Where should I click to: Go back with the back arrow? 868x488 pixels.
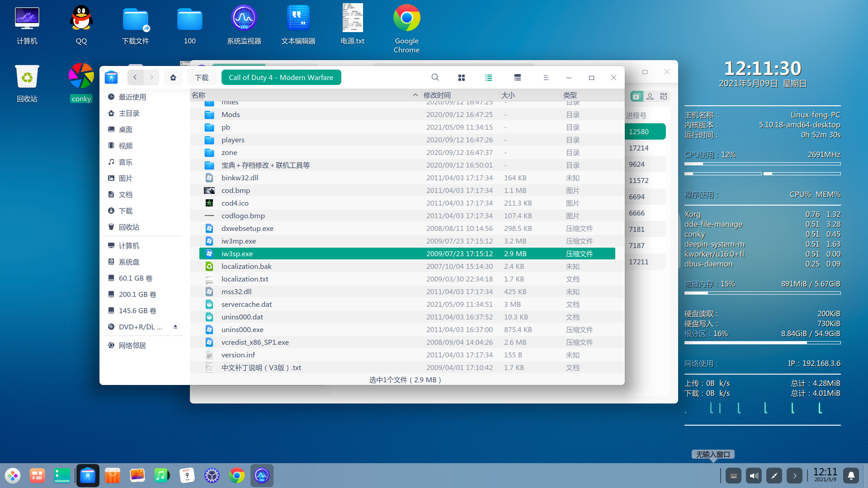click(135, 77)
